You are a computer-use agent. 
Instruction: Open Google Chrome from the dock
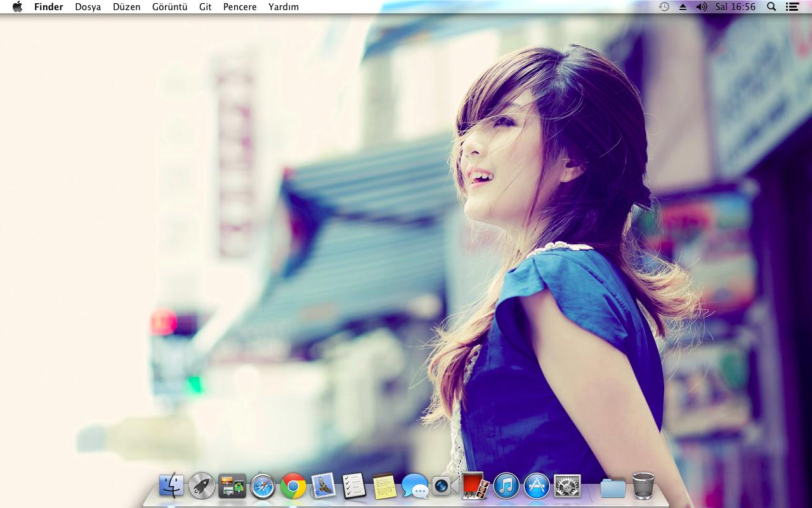coord(293,487)
